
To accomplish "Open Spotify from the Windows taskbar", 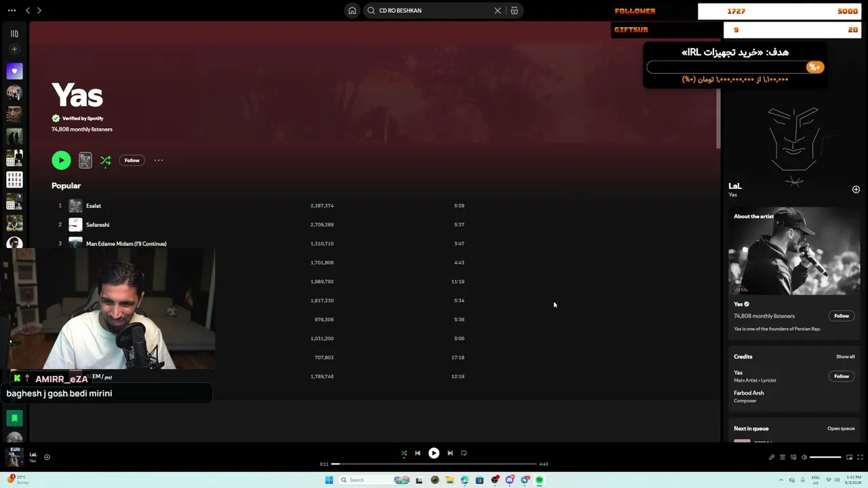I will (x=540, y=480).
